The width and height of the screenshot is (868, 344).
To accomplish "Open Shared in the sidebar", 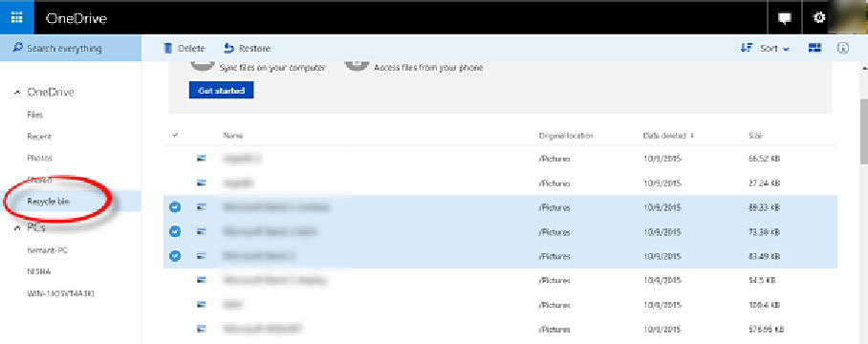I will click(39, 180).
